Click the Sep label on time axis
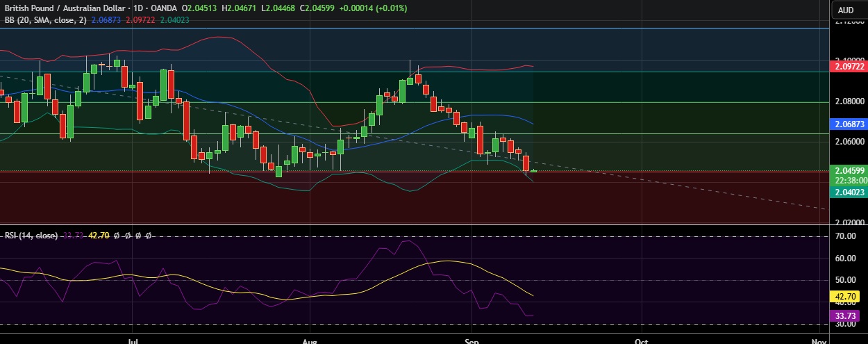The width and height of the screenshot is (868, 344). tap(471, 341)
